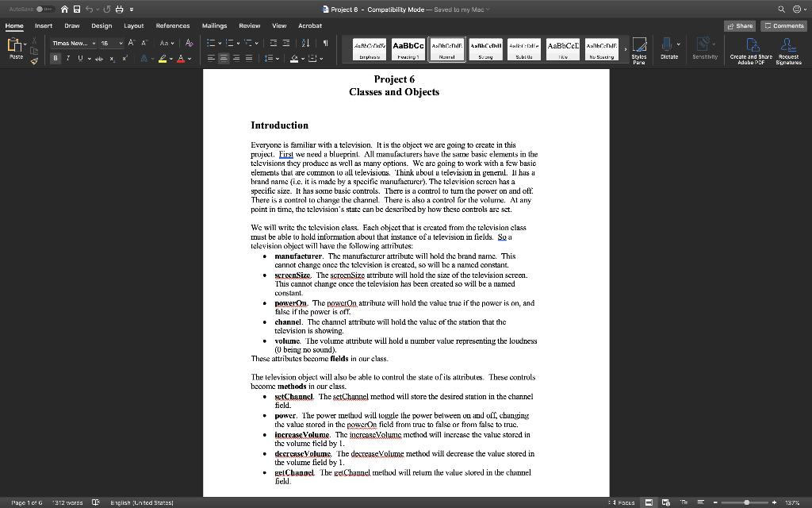This screenshot has height=508, width=812.
Task: Open the font name dropdown
Action: pos(94,43)
